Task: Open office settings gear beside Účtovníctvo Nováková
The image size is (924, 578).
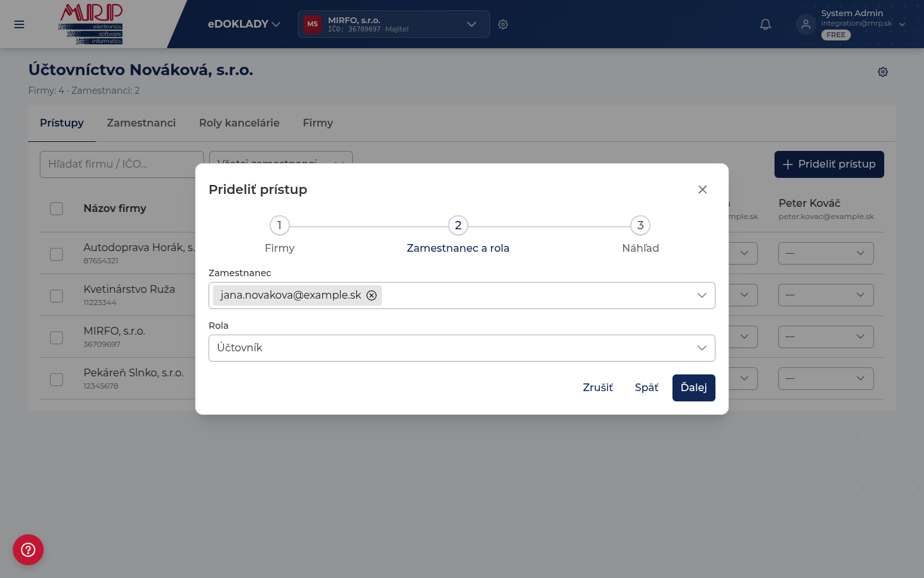Action: point(883,72)
